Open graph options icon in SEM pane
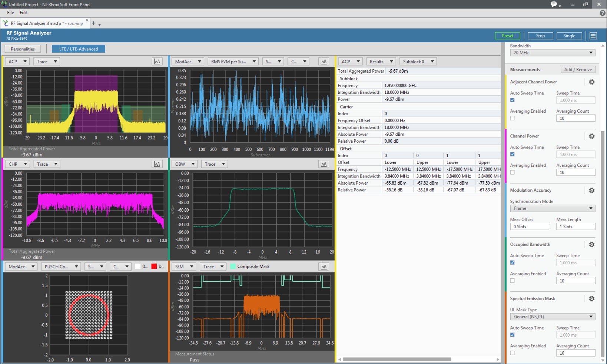Viewport: 607px width, 364px height. click(324, 267)
